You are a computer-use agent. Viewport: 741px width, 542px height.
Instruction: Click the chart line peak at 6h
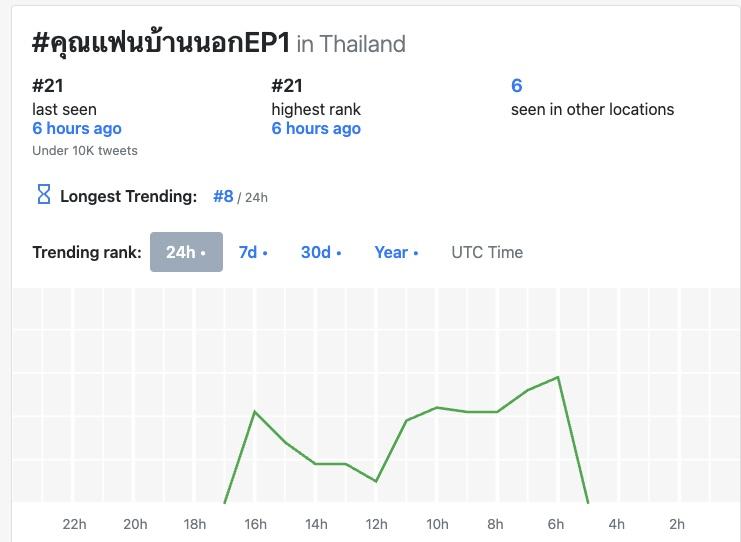coord(558,377)
